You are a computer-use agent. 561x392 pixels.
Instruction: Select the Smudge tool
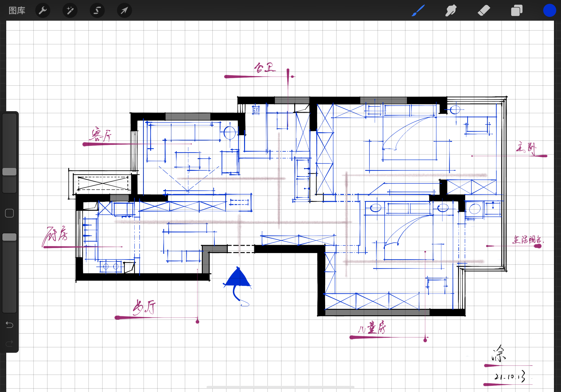(x=451, y=11)
